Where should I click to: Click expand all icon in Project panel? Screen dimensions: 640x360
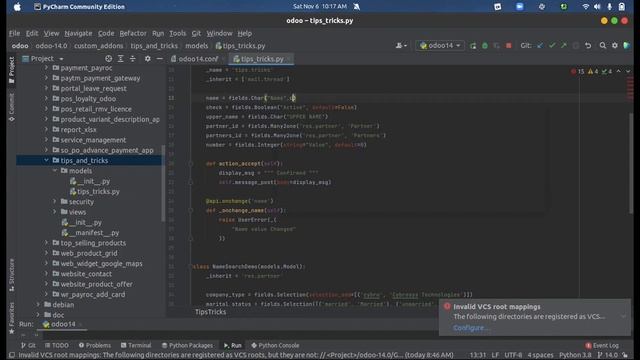120,59
